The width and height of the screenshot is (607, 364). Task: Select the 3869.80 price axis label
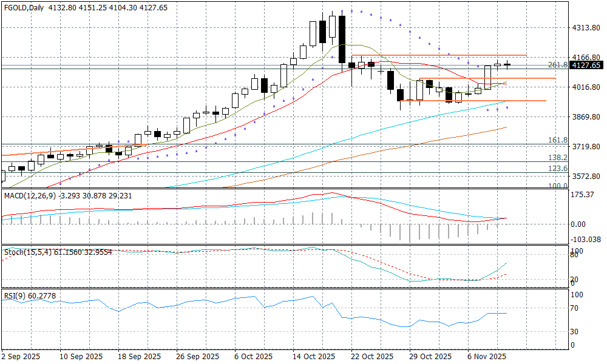click(x=586, y=117)
